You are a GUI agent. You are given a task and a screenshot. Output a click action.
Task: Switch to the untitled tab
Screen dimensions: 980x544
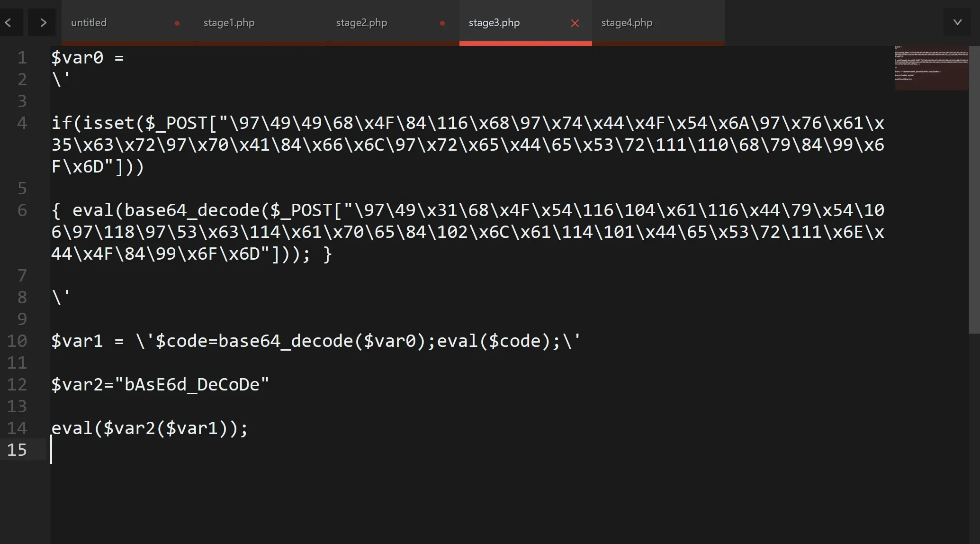pos(89,23)
